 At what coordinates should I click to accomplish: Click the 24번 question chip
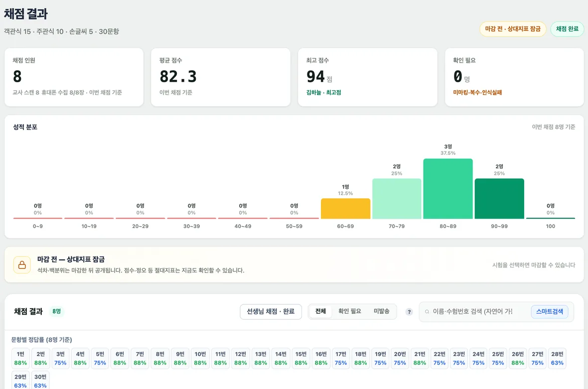click(478, 358)
